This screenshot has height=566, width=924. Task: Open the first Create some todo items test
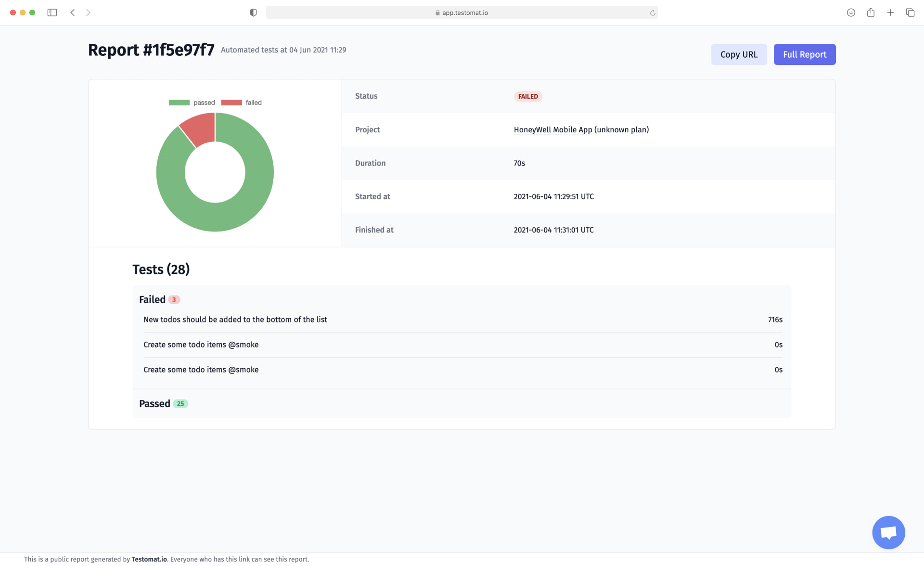pos(201,344)
